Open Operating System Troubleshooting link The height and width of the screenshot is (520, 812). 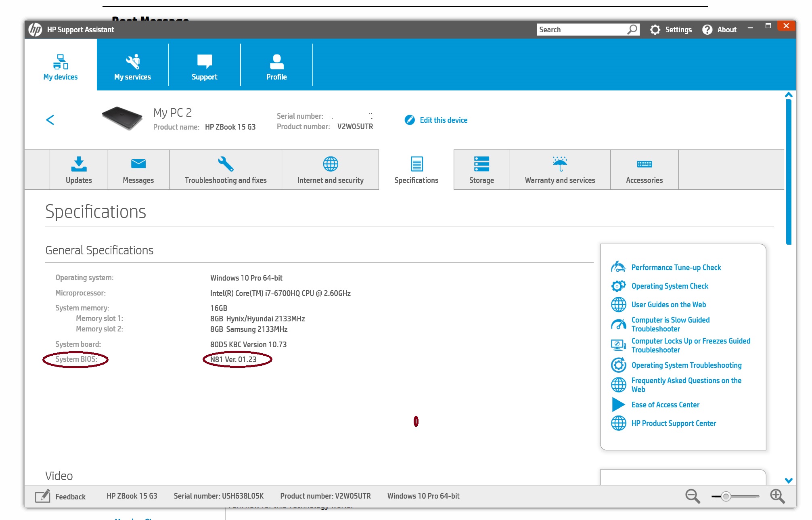[x=686, y=365]
